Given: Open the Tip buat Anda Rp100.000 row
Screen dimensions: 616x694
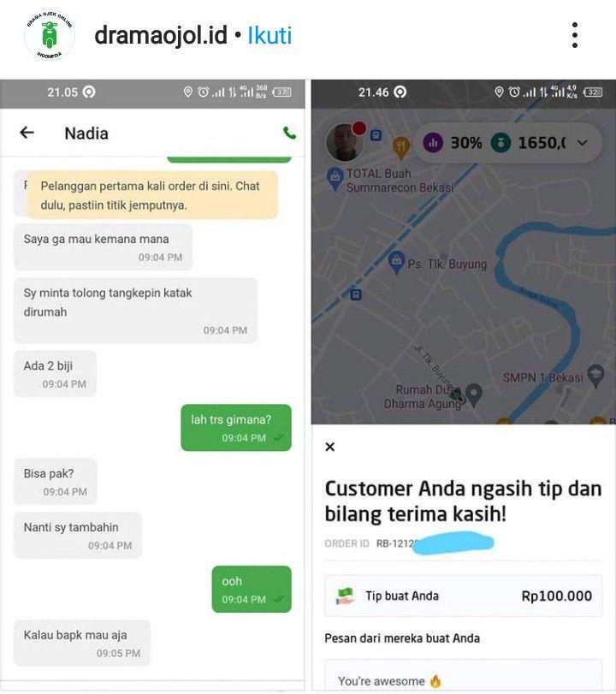Looking at the screenshot, I should (x=464, y=596).
